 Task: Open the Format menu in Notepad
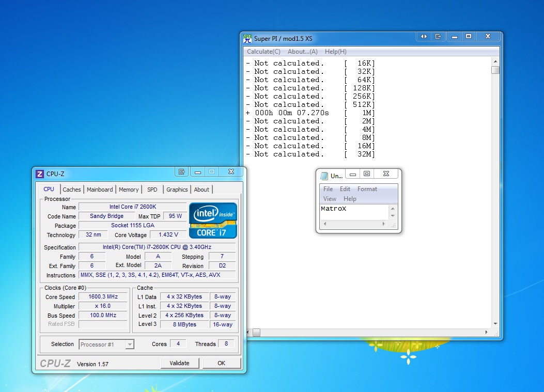coord(367,189)
